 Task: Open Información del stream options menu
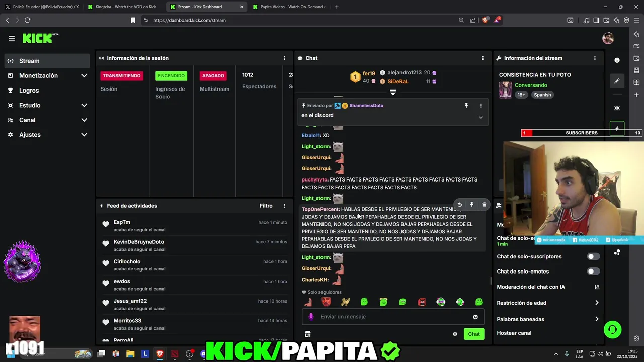click(x=595, y=58)
